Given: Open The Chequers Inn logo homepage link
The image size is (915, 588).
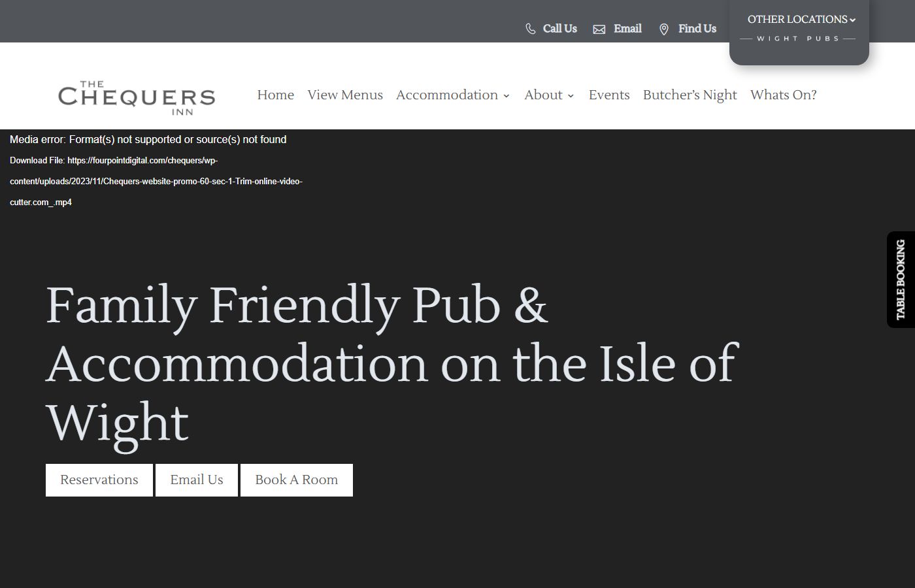Looking at the screenshot, I should click(137, 98).
